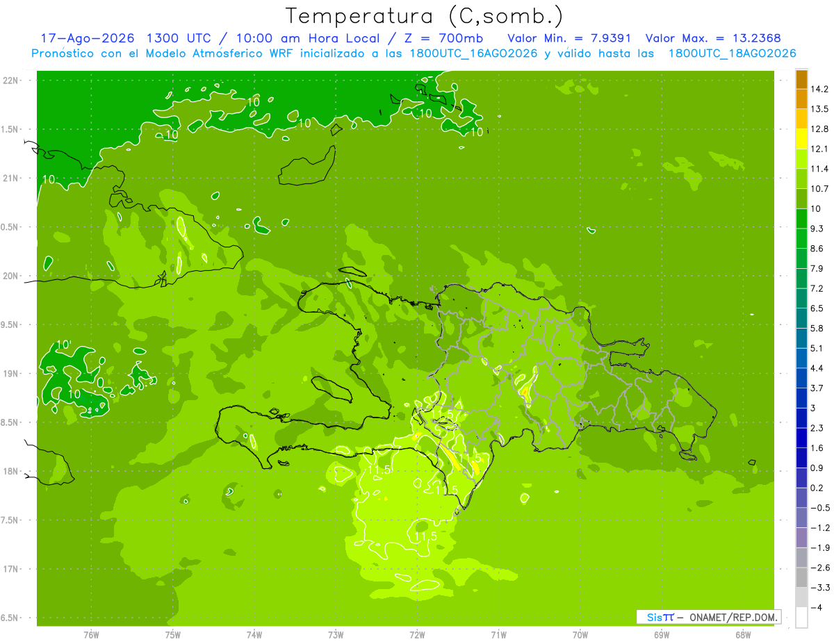Click the 'ONAMET/REP.DOM.' credit label
Screen dimensions: 834x644
click(x=733, y=617)
